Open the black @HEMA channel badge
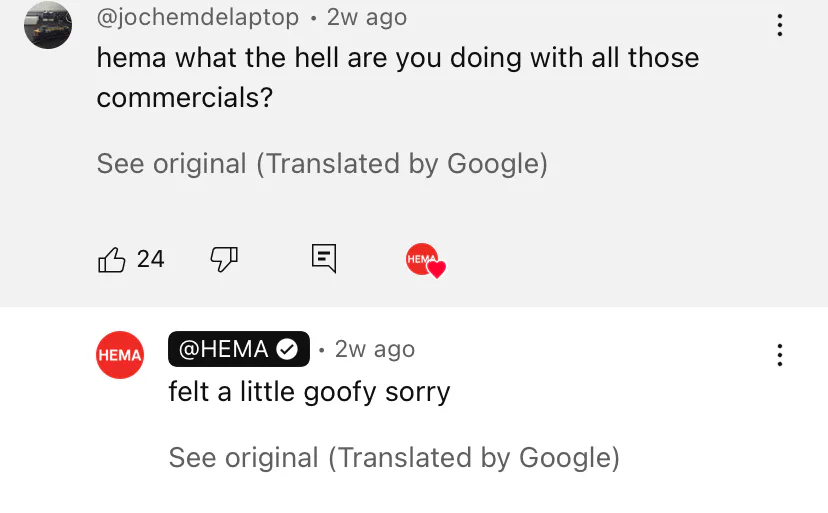Viewport: 828px width, 513px height. click(239, 349)
